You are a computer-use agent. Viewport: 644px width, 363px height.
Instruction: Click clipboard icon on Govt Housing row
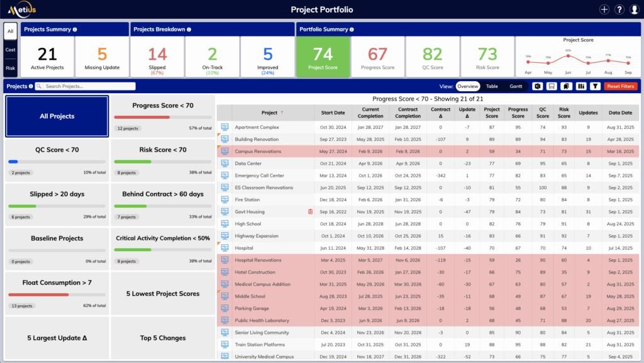coord(310,212)
